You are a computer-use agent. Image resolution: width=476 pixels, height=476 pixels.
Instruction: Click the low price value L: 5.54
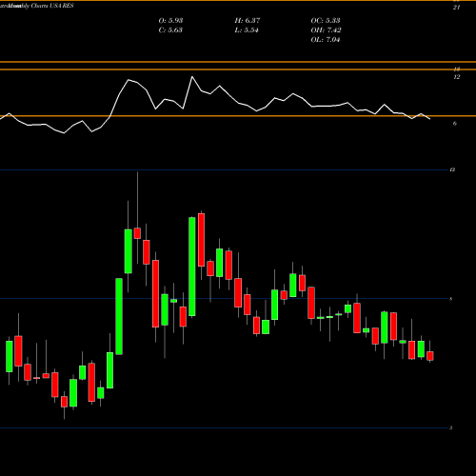tap(247, 30)
